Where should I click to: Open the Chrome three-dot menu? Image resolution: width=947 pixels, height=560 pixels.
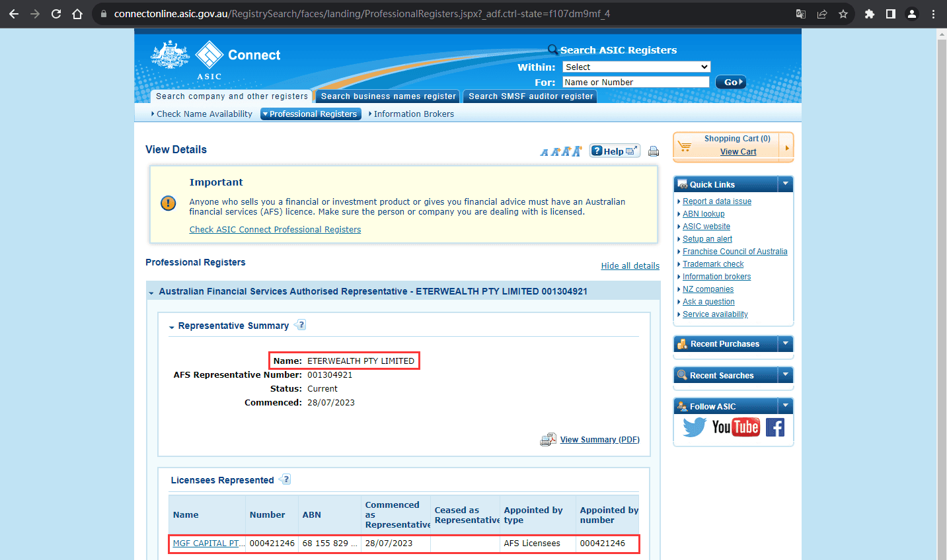pyautogui.click(x=933, y=14)
